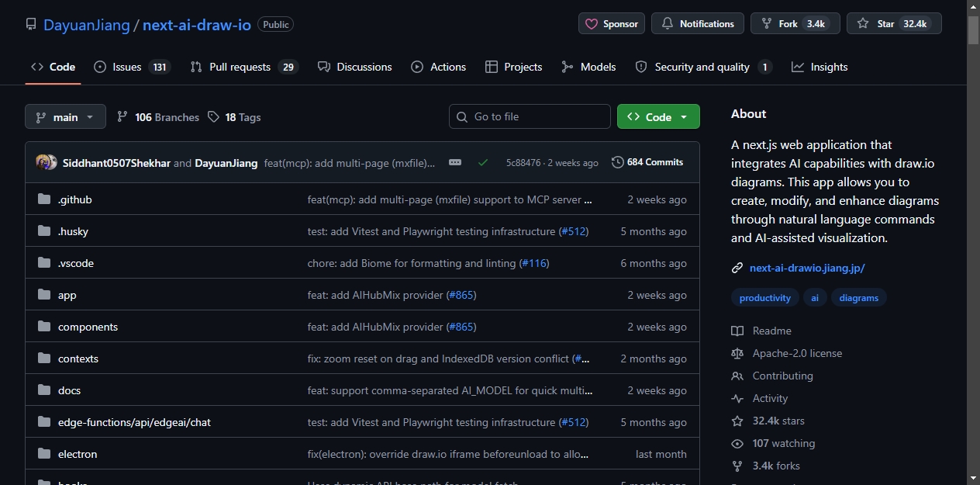Open the Models tab
Image resolution: width=980 pixels, height=485 pixels.
(x=589, y=67)
